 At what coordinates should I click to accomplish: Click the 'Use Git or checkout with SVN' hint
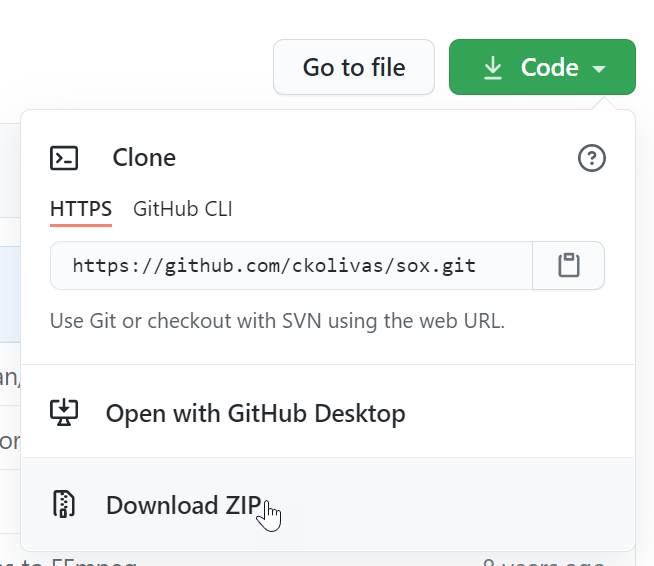pos(277,321)
